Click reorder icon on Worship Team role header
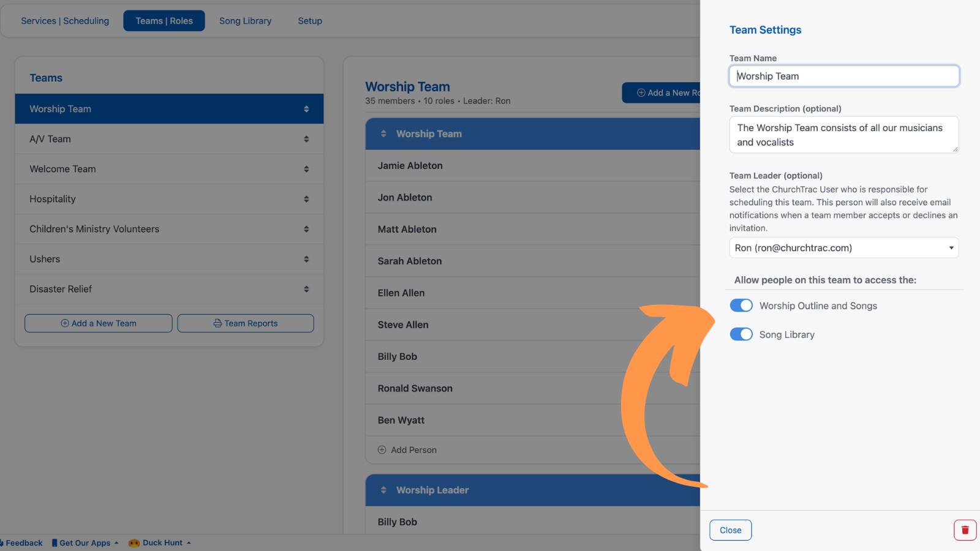The height and width of the screenshot is (551, 980). click(x=383, y=133)
